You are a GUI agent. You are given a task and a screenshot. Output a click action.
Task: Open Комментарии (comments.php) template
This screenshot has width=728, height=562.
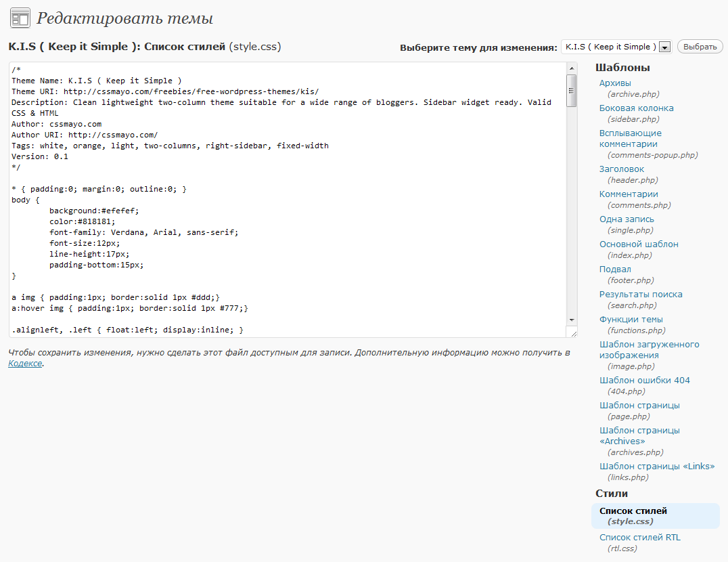pos(628,194)
